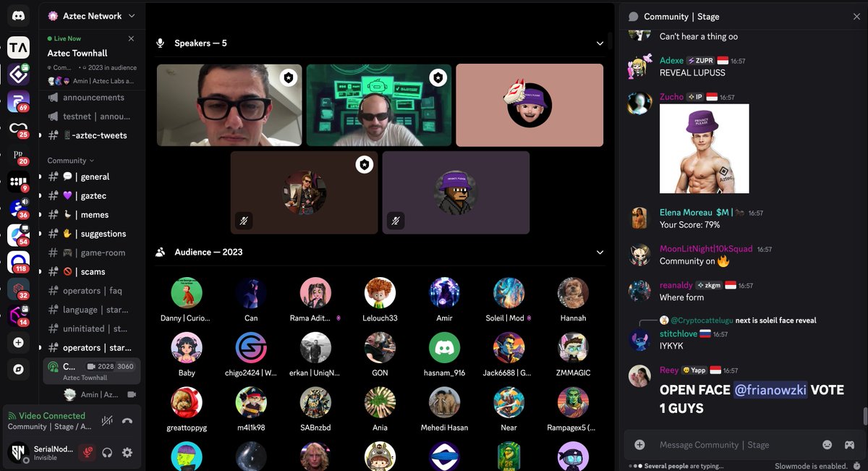
Task: Click Zucho's purple bucket hat image in chat
Action: (x=704, y=147)
